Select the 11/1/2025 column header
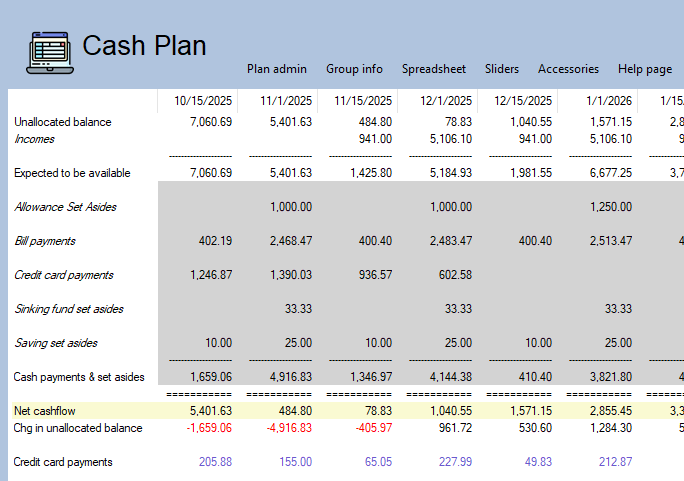The image size is (684, 481). pyautogui.click(x=286, y=101)
